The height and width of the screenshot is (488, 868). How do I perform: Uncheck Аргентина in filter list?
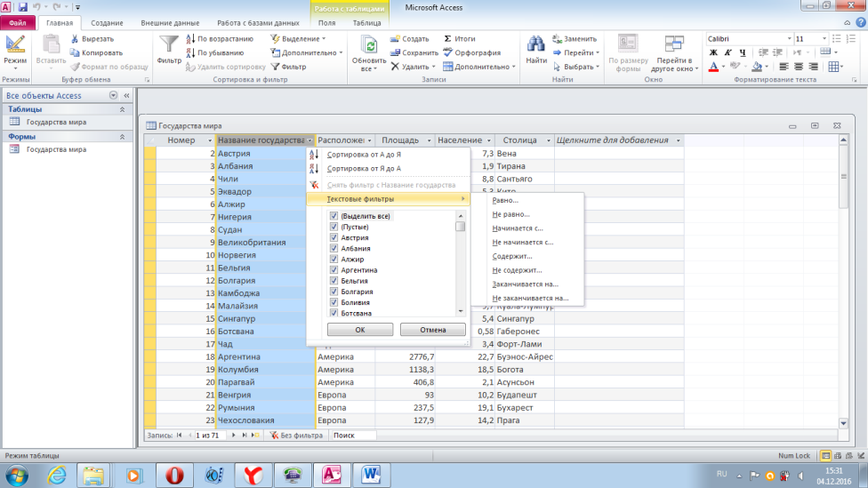pos(334,270)
